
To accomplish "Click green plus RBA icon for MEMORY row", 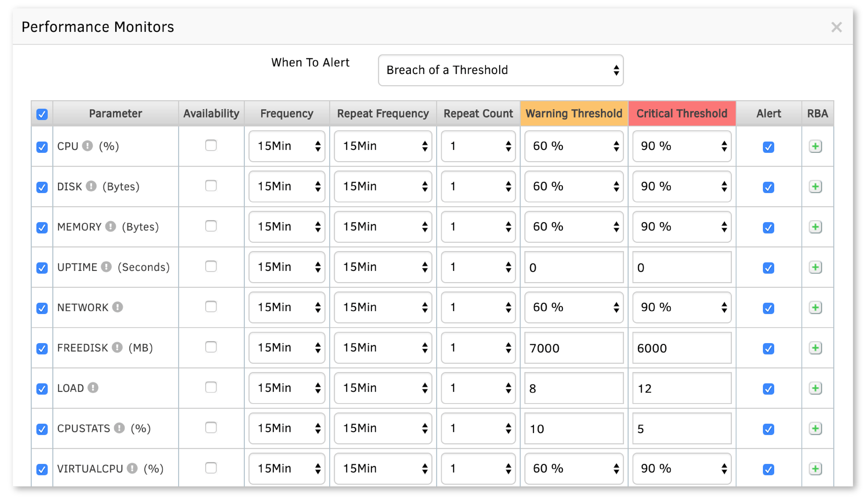I will click(815, 227).
